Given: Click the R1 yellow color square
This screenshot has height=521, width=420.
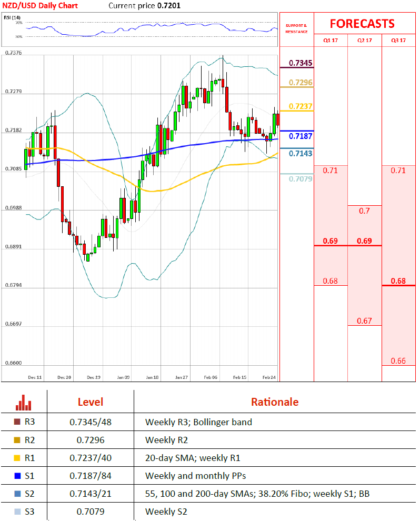Looking at the screenshot, I should (17, 458).
